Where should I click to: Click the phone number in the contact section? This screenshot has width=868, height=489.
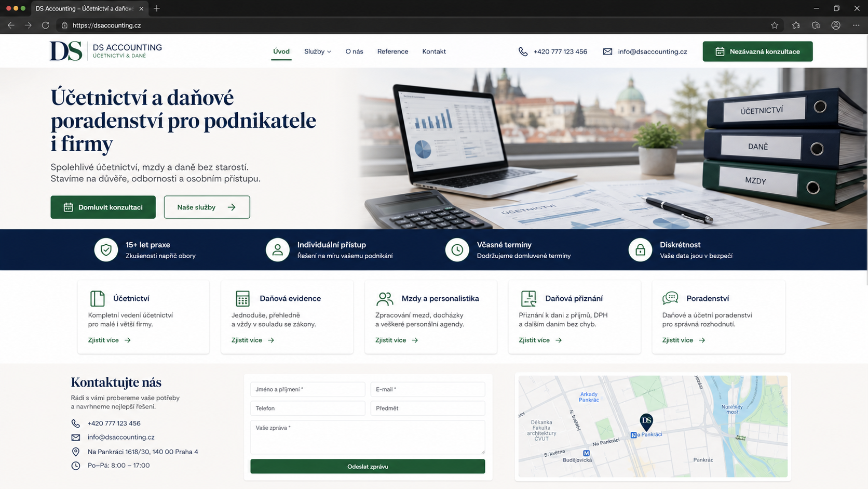(114, 424)
